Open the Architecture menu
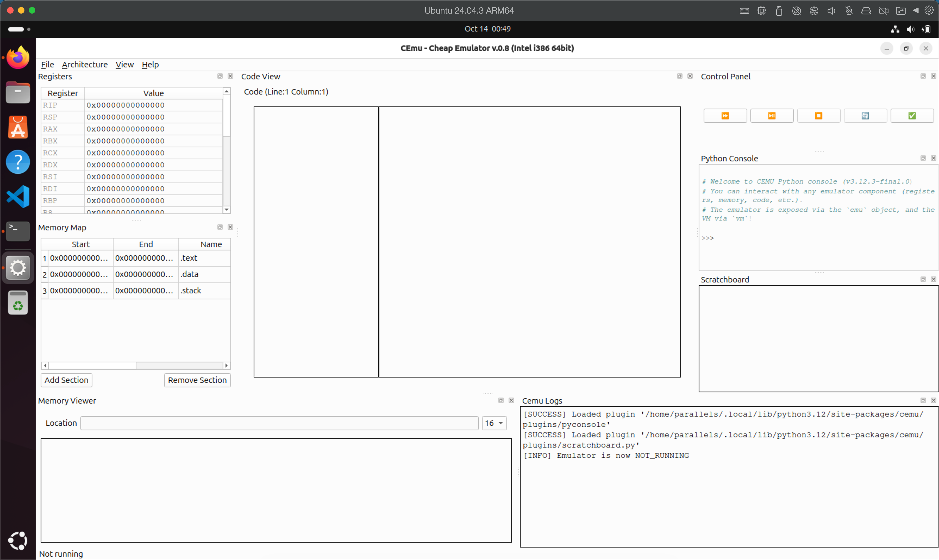Viewport: 939px width, 560px height. [84, 65]
